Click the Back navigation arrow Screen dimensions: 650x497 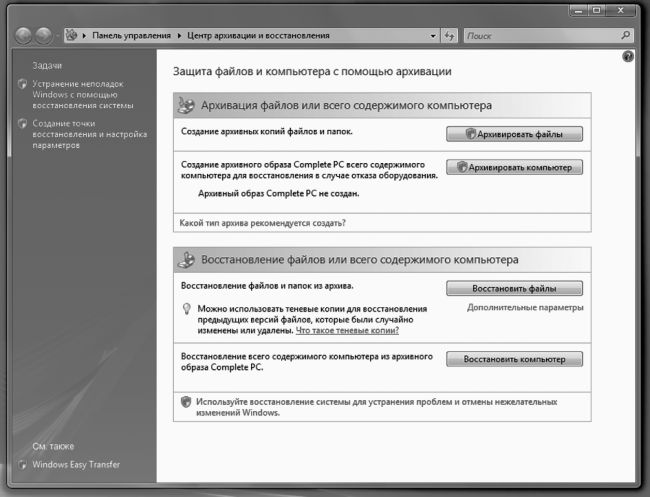point(24,36)
